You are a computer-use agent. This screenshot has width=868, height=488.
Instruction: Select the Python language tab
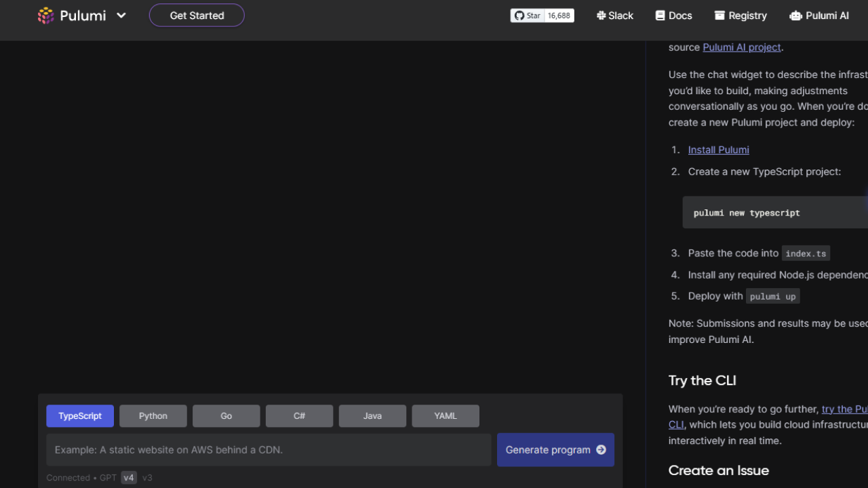[x=153, y=416]
